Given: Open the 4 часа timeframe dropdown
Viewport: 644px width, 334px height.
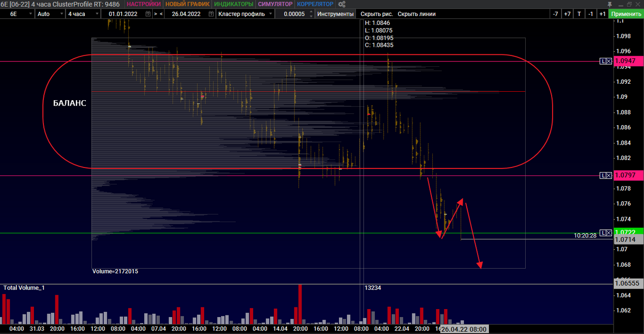Looking at the screenshot, I should click(83, 14).
